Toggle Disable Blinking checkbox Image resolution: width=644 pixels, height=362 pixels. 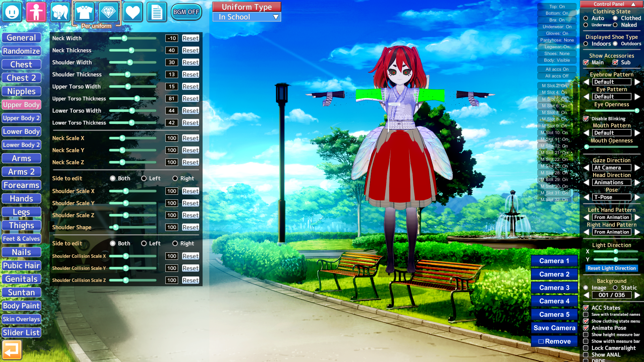pos(586,119)
